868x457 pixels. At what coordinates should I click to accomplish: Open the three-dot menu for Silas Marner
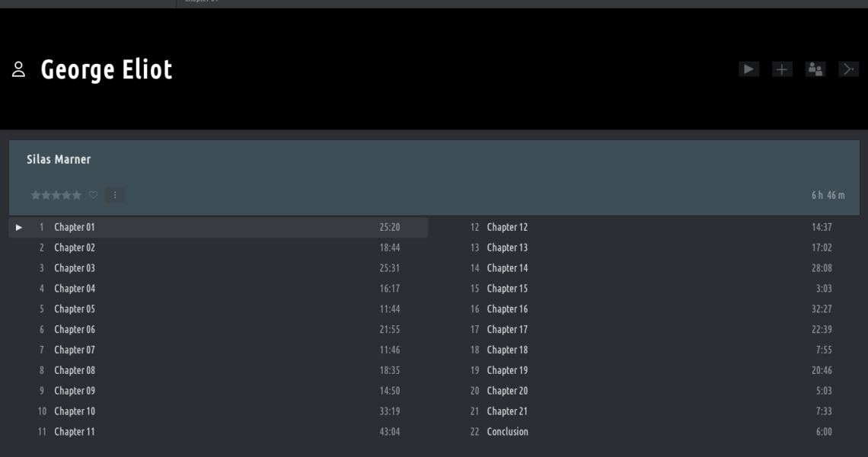[x=115, y=195]
